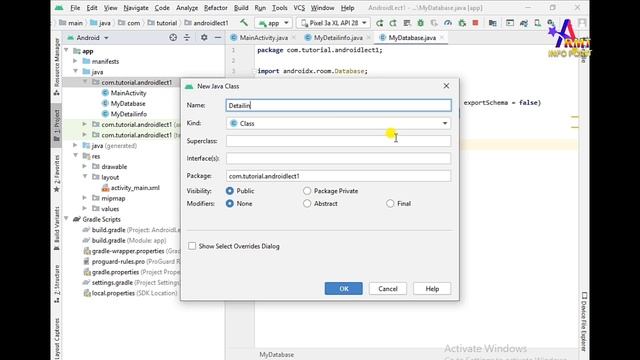Click the Name input field

click(338, 105)
